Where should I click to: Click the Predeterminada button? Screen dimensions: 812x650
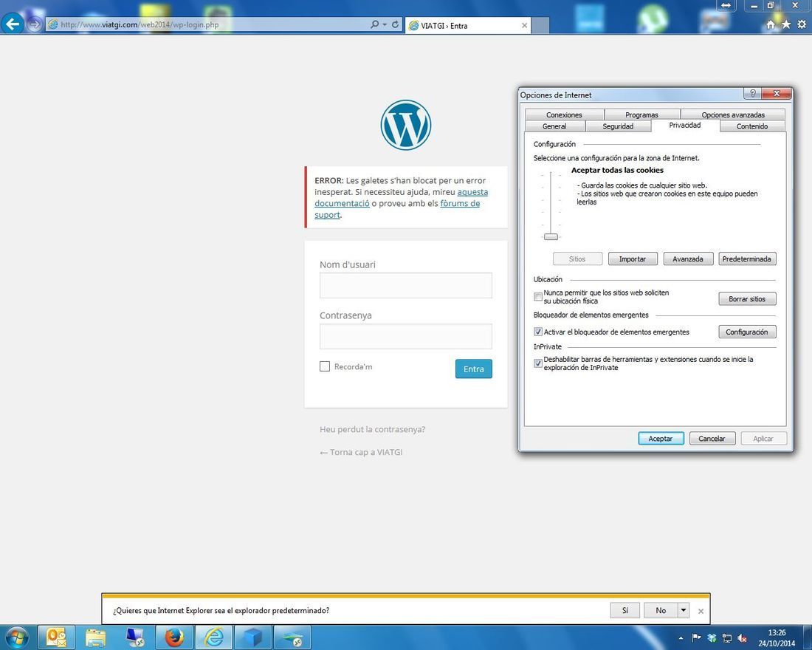[x=747, y=259]
